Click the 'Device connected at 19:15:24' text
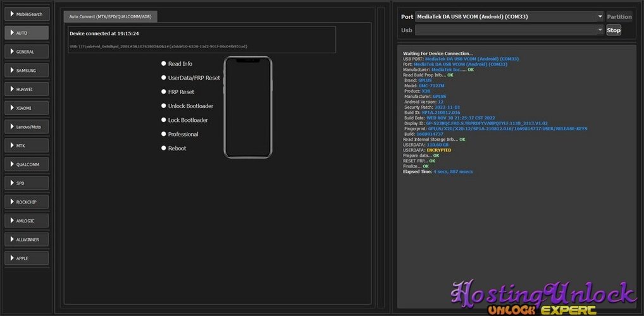Image resolution: width=644 pixels, height=316 pixels. (104, 33)
